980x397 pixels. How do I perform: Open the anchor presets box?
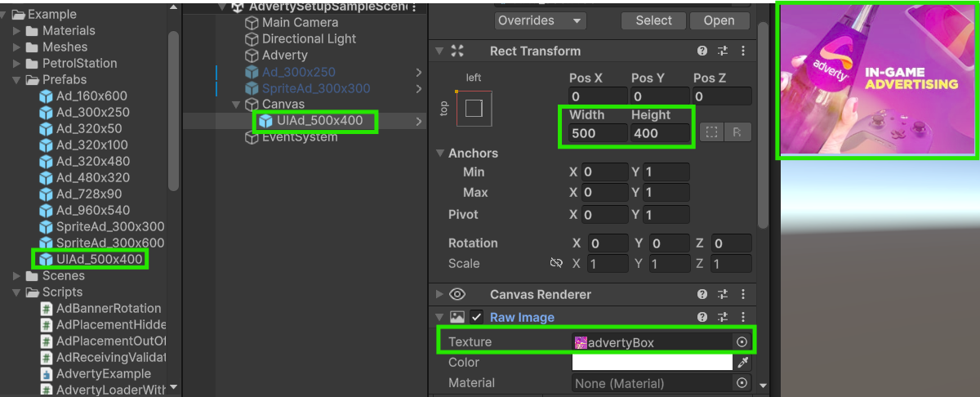click(474, 108)
